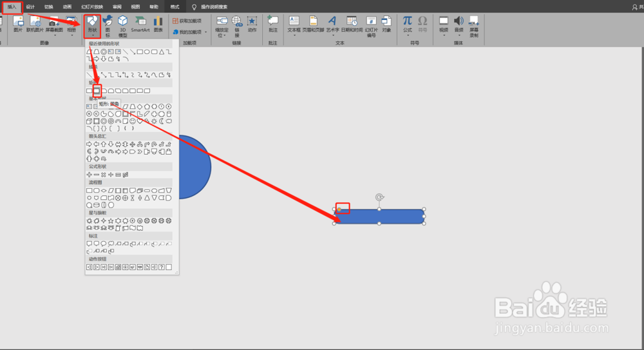Pick the smiley face shape

(x=133, y=121)
